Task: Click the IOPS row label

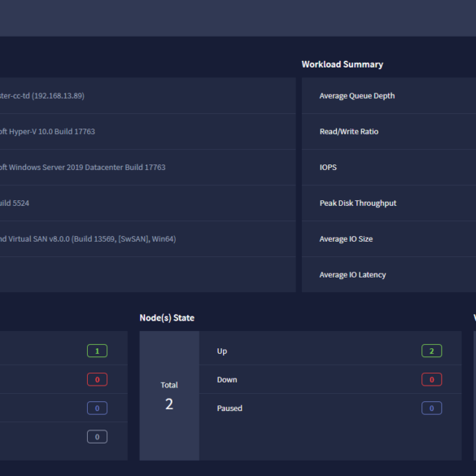Action: (x=328, y=168)
